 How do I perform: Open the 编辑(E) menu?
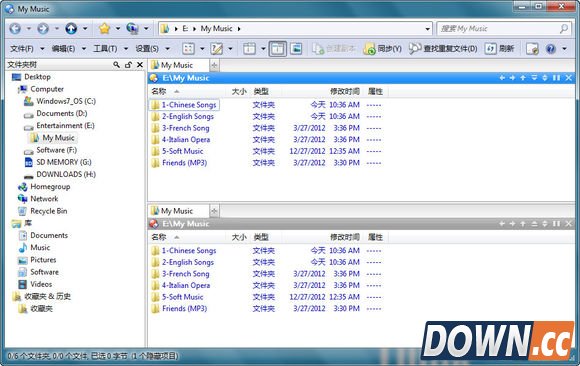coord(63,48)
